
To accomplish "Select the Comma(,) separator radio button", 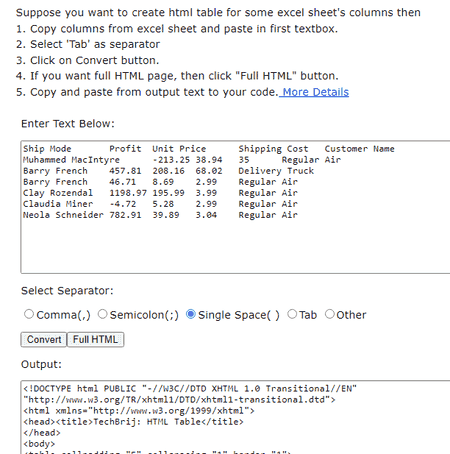I will (29, 314).
